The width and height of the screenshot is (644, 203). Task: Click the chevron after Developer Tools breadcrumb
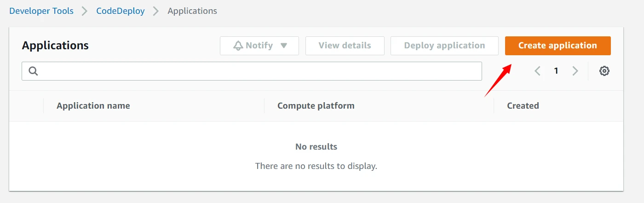tap(85, 11)
